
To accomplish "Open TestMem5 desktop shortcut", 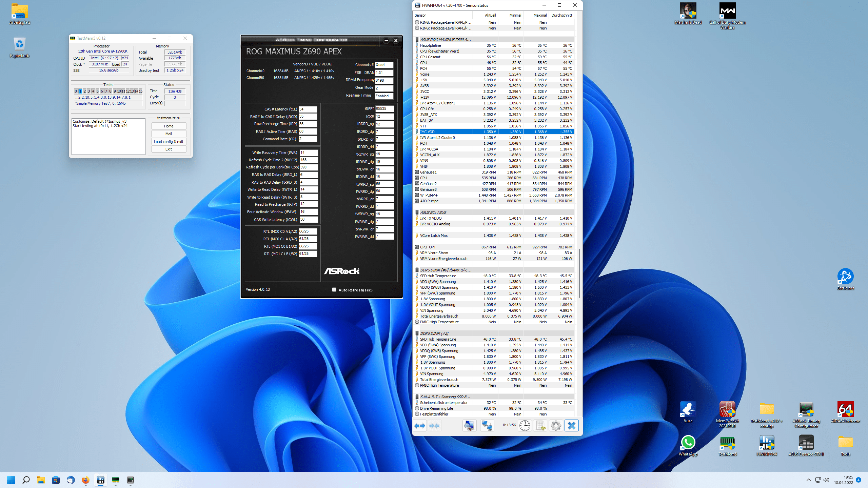I will tap(727, 446).
